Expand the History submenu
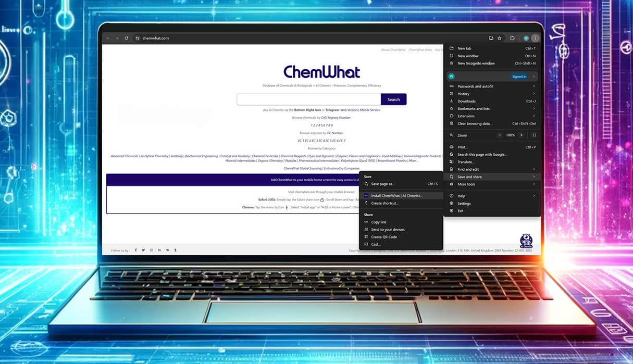This screenshot has width=633, height=364. (x=492, y=94)
